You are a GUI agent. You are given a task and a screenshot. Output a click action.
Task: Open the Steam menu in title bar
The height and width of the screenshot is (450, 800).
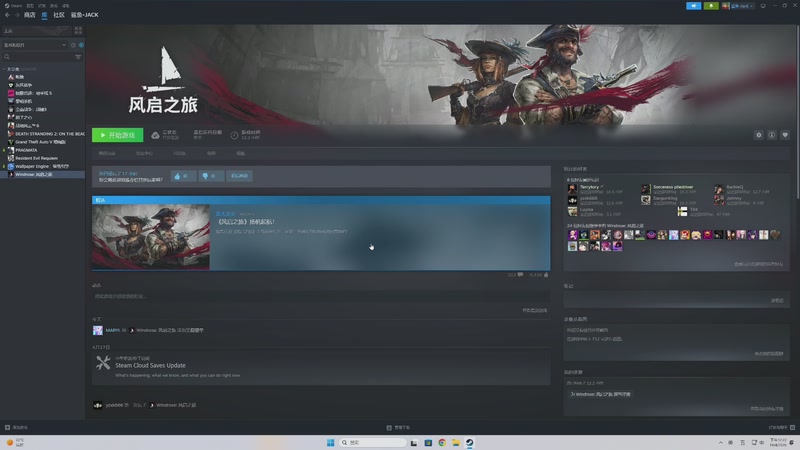(x=13, y=6)
